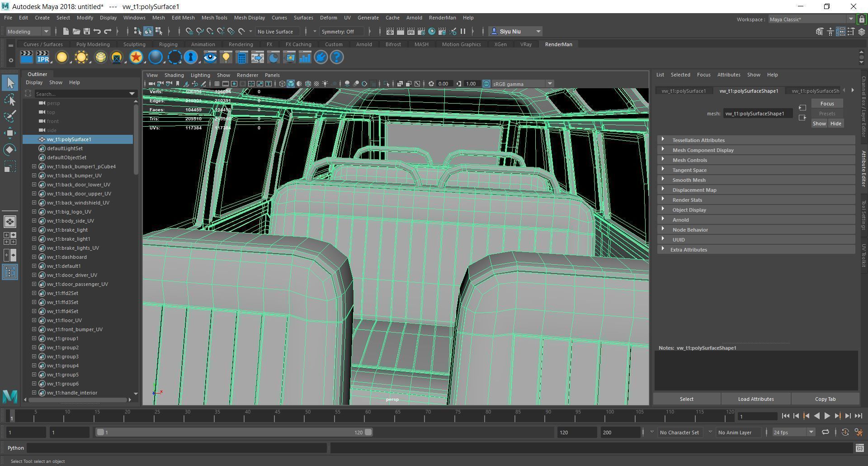Viewport: 868px width, 466px height.
Task: Click the Hide button near mesh name
Action: pos(835,124)
